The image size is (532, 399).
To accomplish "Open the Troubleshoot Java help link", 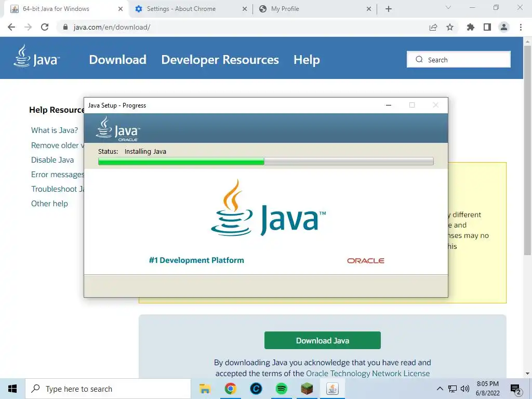I will pyautogui.click(x=57, y=189).
